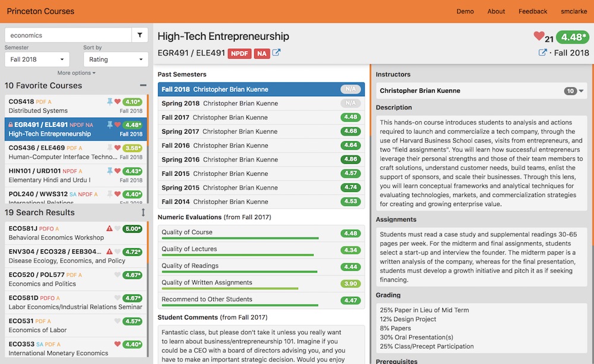Collapse Favorite Courses with the minus icon
This screenshot has height=364, width=594.
coord(143,86)
